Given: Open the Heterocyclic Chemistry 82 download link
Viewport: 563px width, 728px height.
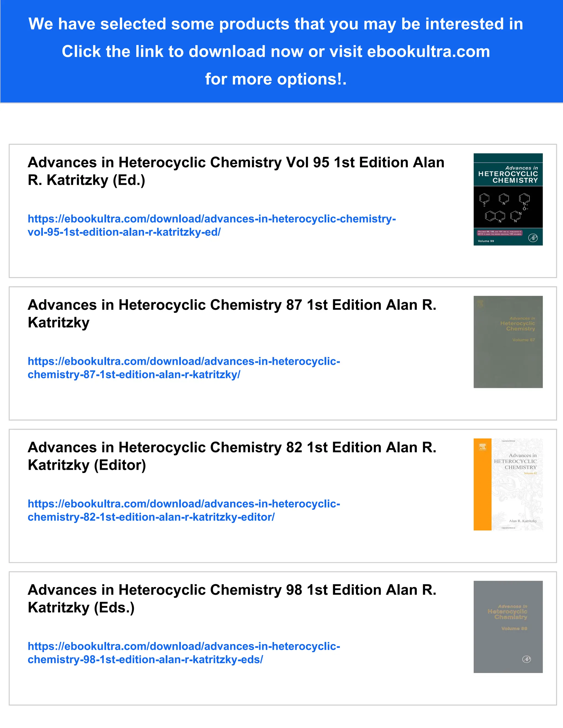Looking at the screenshot, I should 184,510.
